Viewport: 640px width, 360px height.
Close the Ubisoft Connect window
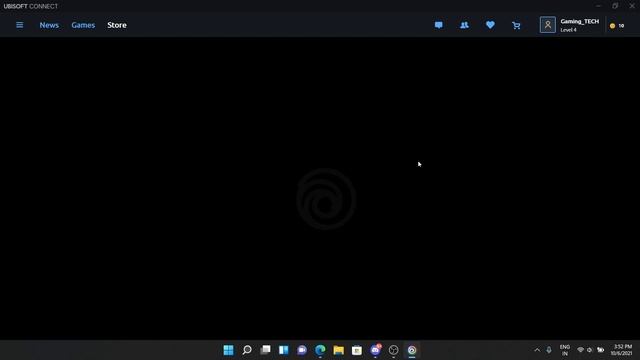(632, 6)
